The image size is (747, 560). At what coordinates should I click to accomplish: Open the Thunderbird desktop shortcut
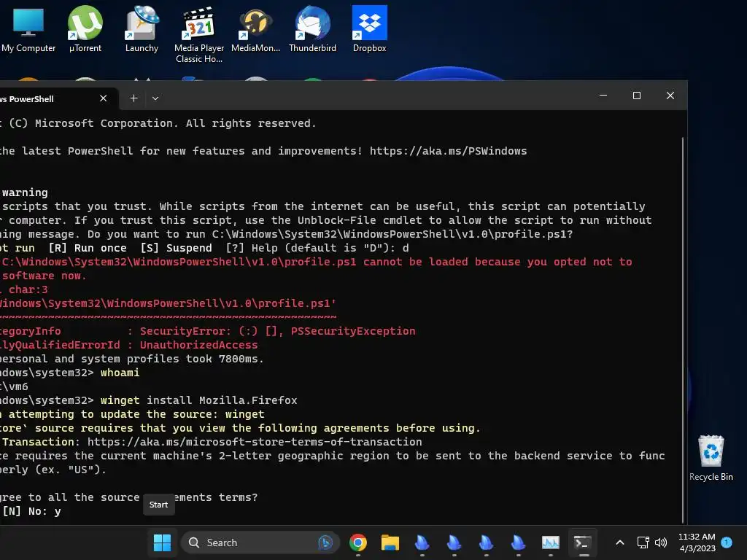point(312,29)
